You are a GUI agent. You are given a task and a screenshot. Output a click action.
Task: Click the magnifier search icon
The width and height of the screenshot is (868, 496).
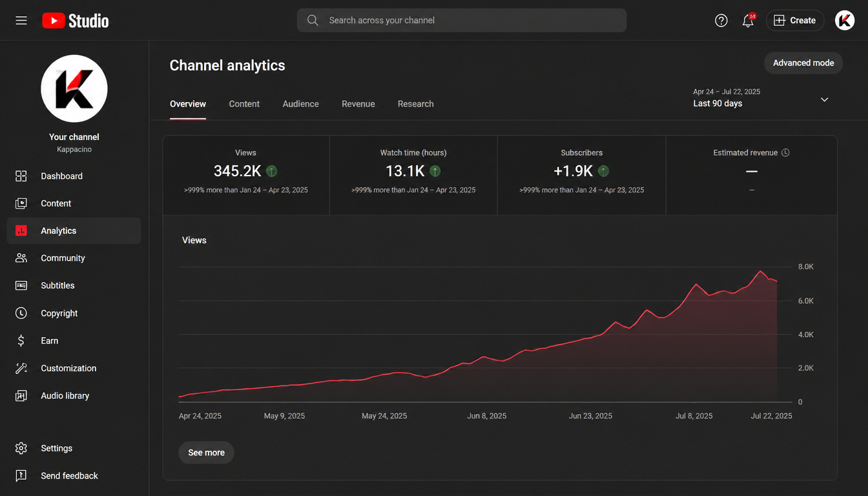click(313, 21)
